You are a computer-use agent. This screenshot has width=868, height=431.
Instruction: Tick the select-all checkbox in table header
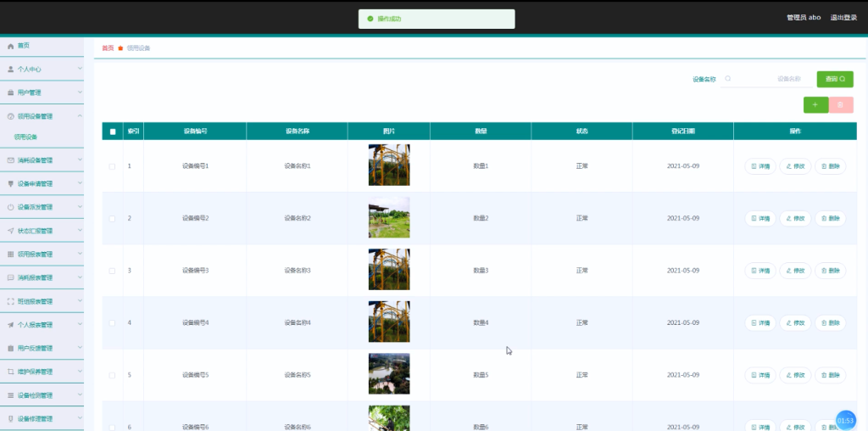coord(113,132)
